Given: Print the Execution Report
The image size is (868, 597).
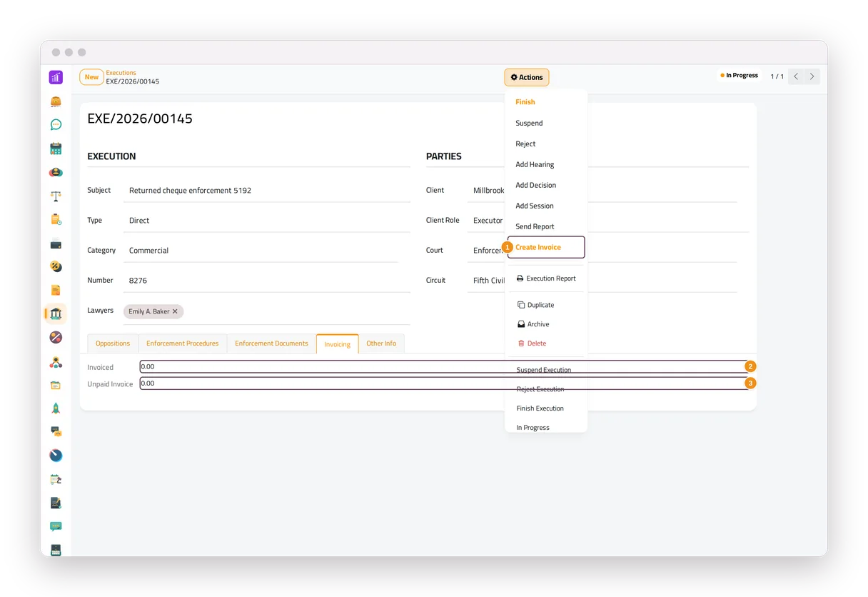Looking at the screenshot, I should click(x=546, y=279).
